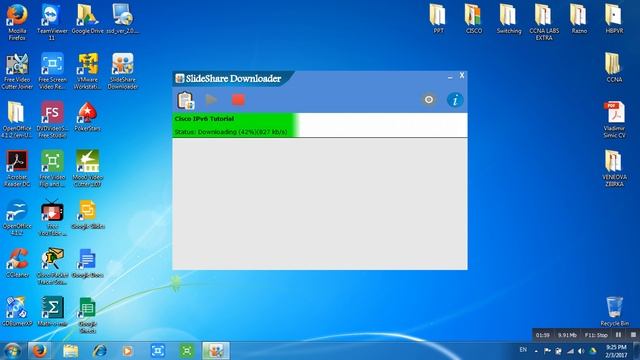This screenshot has width=640, height=360.
Task: Select the DVDVideoSoft Free Studio shortcut
Action: (52, 120)
